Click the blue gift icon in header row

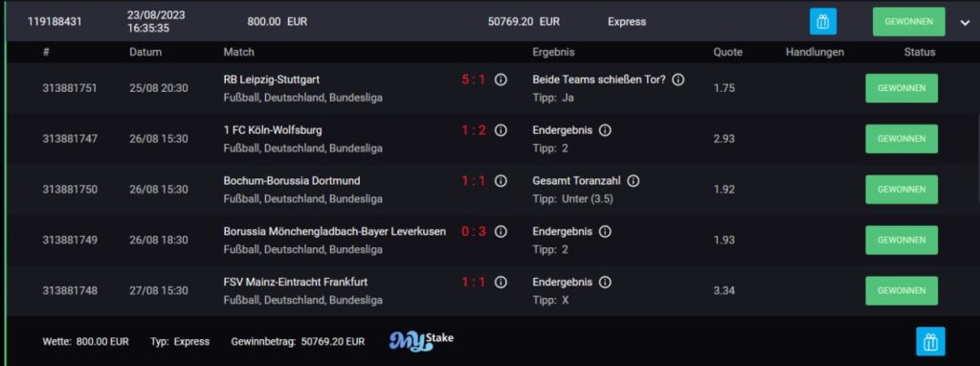(823, 21)
